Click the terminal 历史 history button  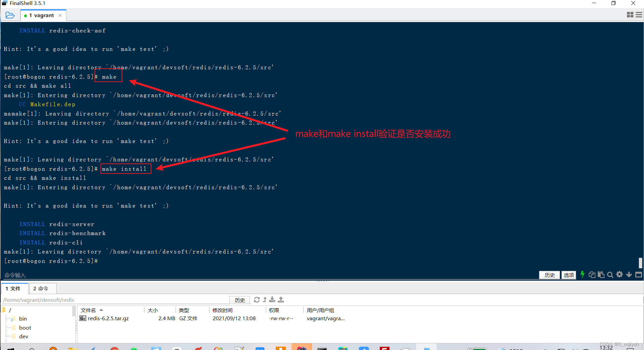point(550,275)
